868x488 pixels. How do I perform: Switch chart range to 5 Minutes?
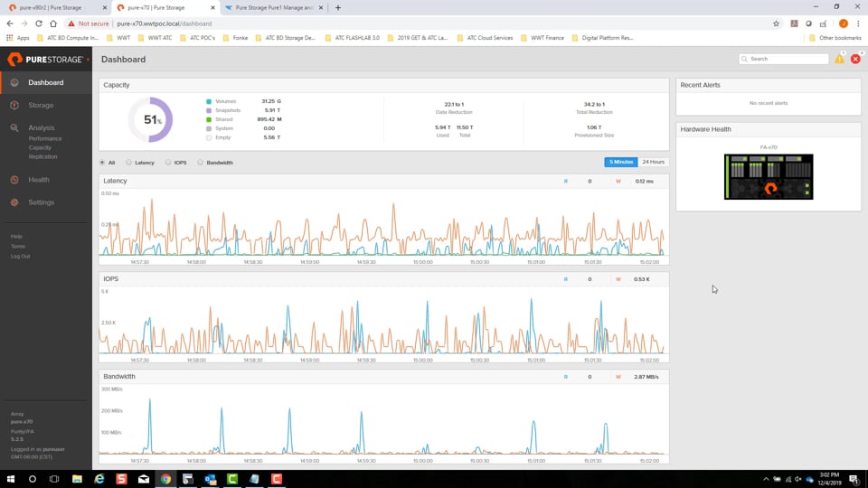[620, 162]
